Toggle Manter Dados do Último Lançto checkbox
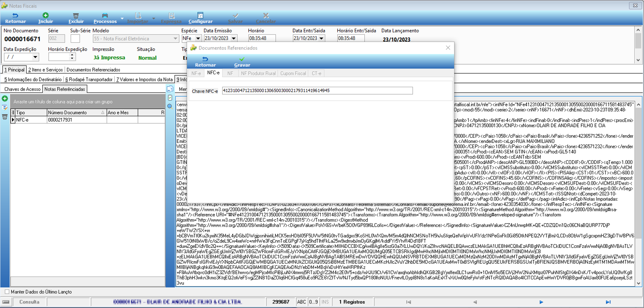 (x=7, y=292)
